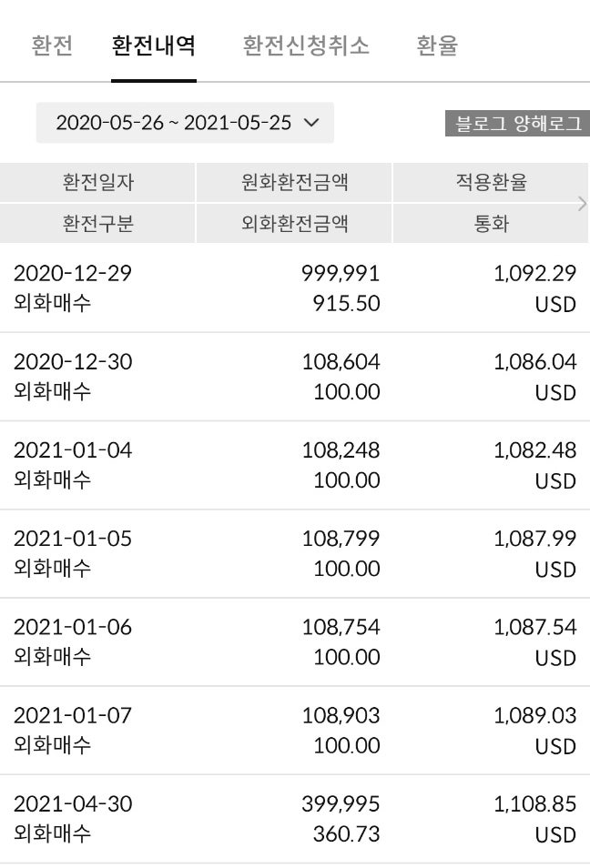
Task: Click the 외화환전금액 column header
Action: pyautogui.click(x=294, y=224)
